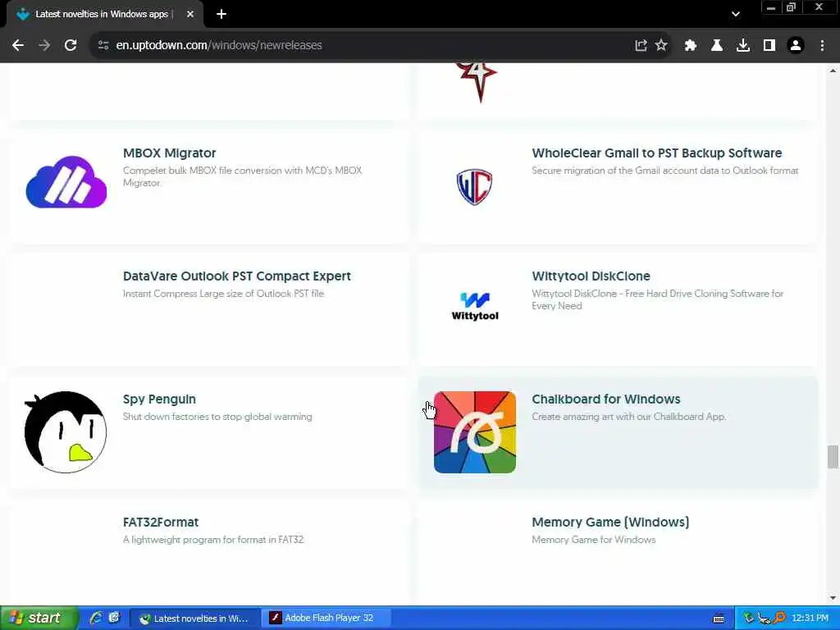Open DataVare Outlook PST Compact Expert
Screen dimensions: 840x630
click(x=237, y=276)
